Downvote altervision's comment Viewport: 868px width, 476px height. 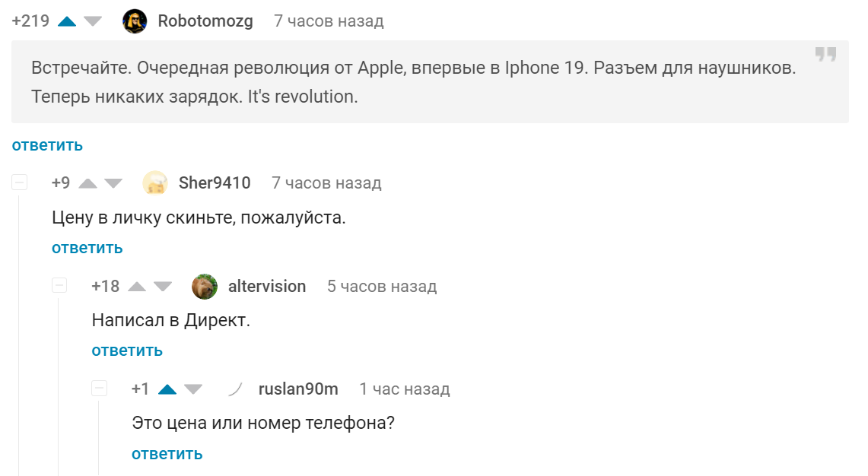click(163, 287)
